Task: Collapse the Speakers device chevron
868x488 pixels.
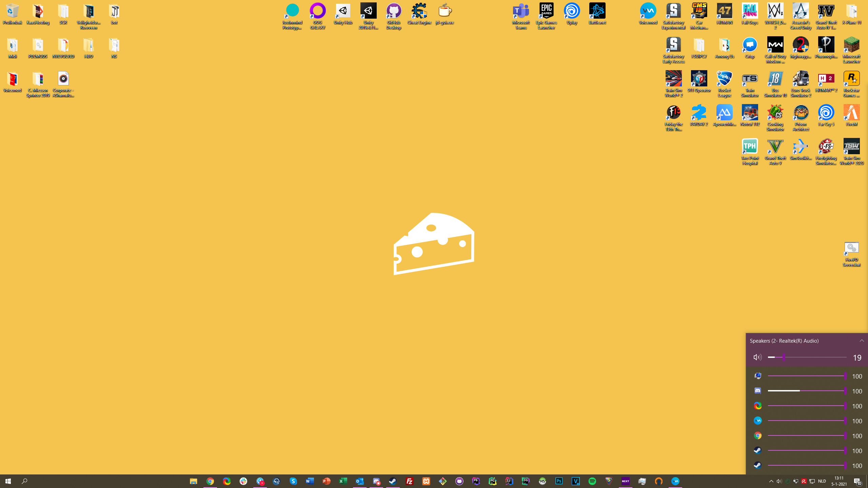Action: pyautogui.click(x=862, y=341)
